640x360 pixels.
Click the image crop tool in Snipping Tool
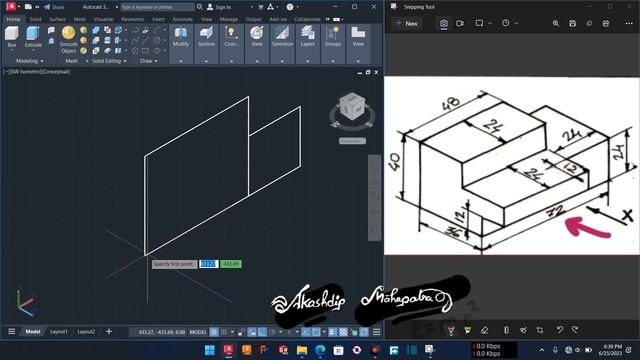coord(540,330)
